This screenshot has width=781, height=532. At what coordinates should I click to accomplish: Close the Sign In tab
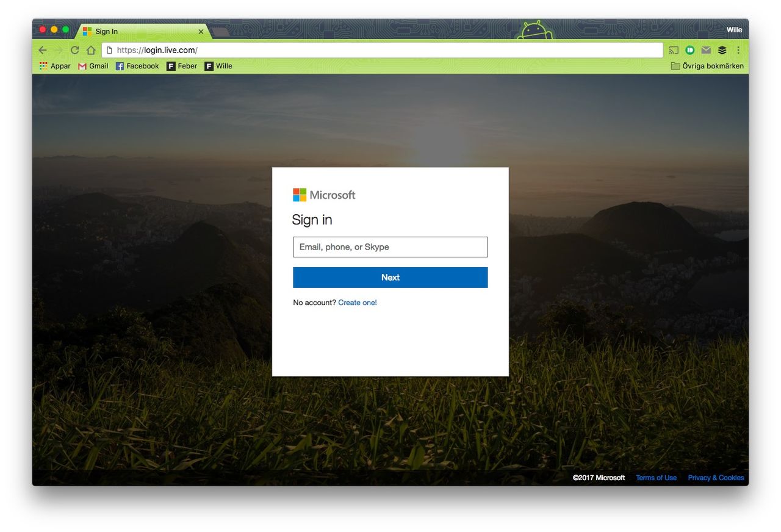coord(201,32)
